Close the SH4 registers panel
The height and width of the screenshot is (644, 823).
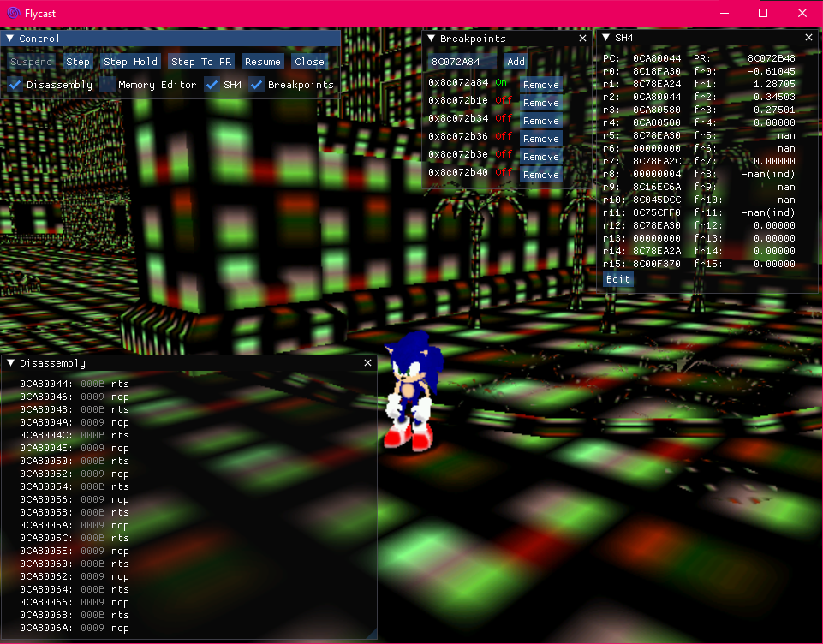click(x=808, y=38)
